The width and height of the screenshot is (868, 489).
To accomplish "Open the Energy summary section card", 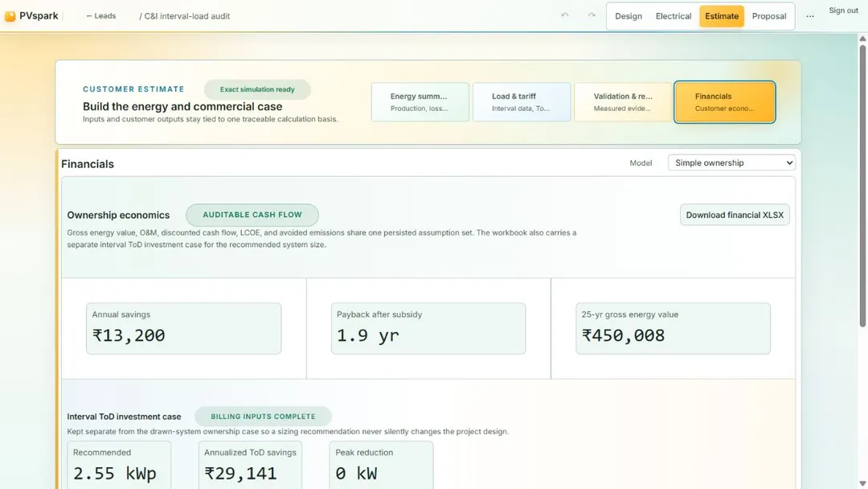I will coord(420,102).
